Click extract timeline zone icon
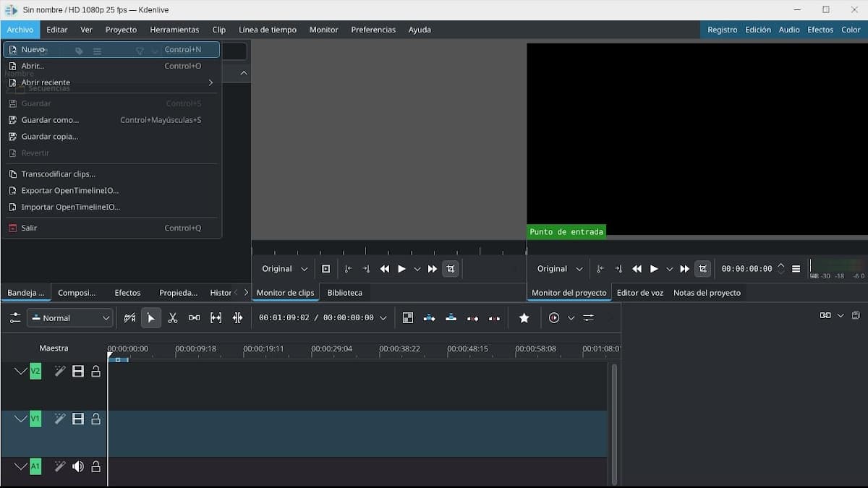This screenshot has width=868, height=488. tap(473, 318)
